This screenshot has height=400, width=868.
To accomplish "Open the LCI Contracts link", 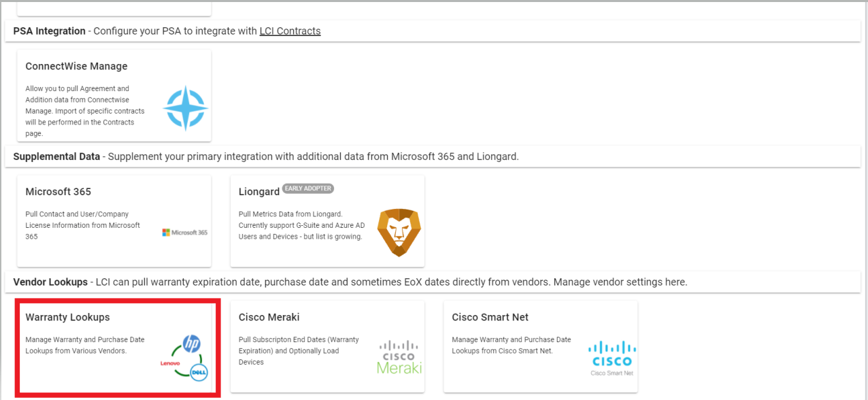I will click(x=290, y=31).
